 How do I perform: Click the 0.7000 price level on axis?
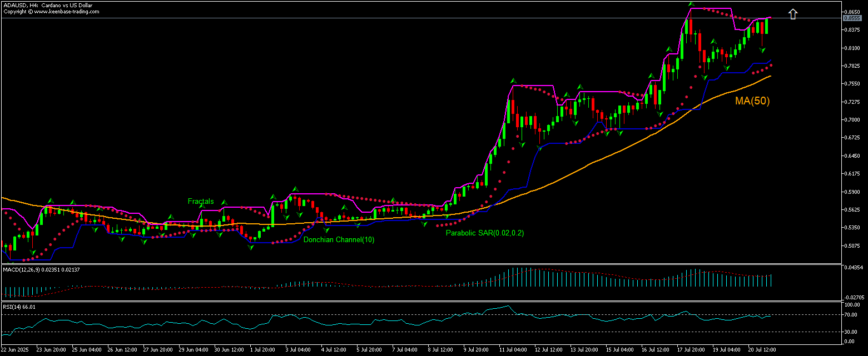(852, 120)
